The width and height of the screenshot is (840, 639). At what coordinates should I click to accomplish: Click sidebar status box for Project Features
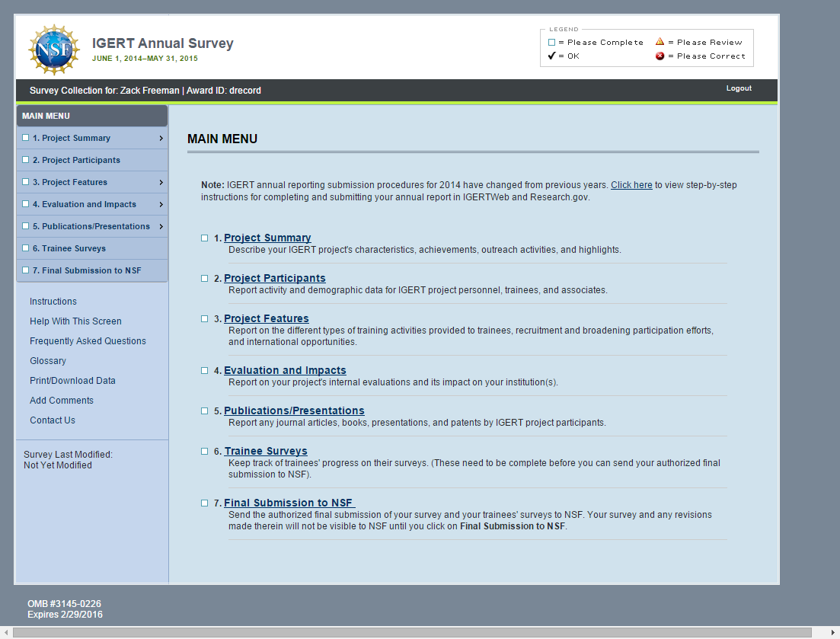point(26,182)
